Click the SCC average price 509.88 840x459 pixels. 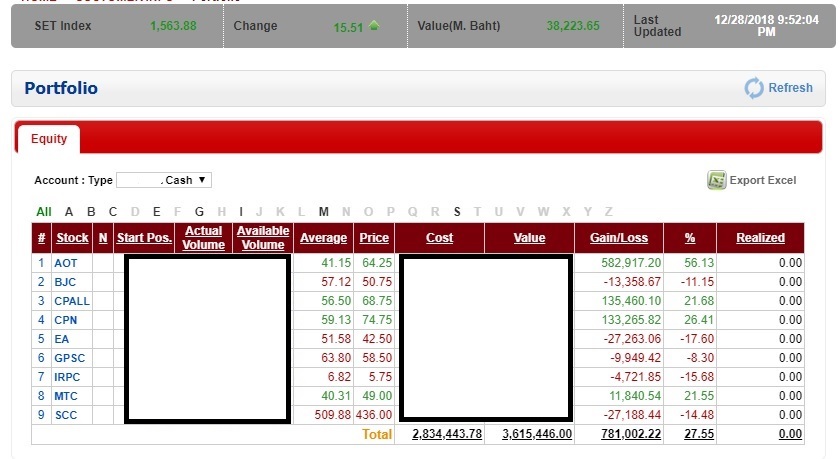(x=333, y=415)
